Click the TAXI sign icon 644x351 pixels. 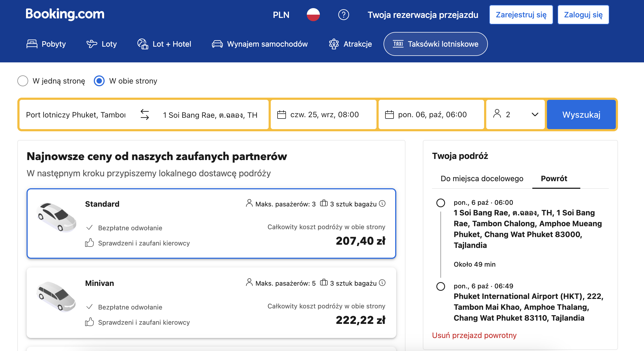click(398, 44)
